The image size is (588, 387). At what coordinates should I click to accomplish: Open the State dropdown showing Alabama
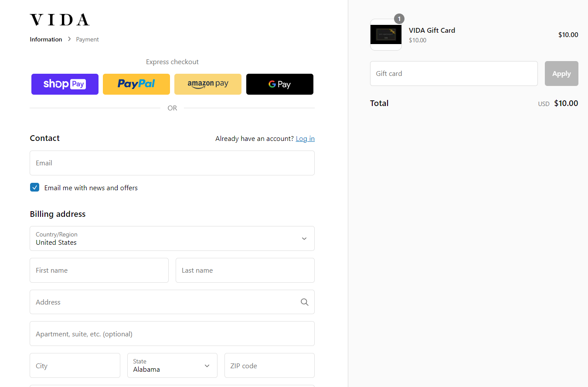pyautogui.click(x=172, y=366)
